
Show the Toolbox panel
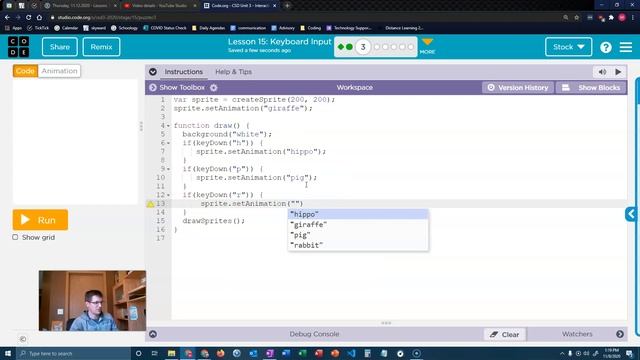tap(177, 87)
